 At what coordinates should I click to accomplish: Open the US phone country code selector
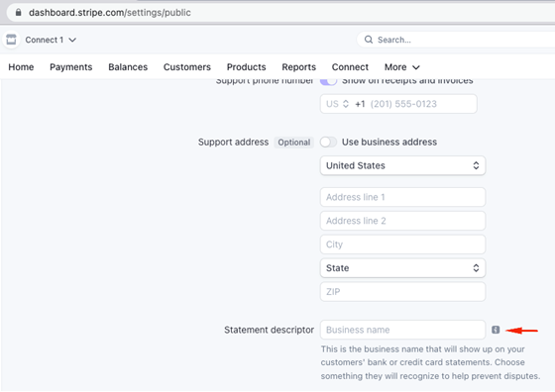[x=337, y=104]
